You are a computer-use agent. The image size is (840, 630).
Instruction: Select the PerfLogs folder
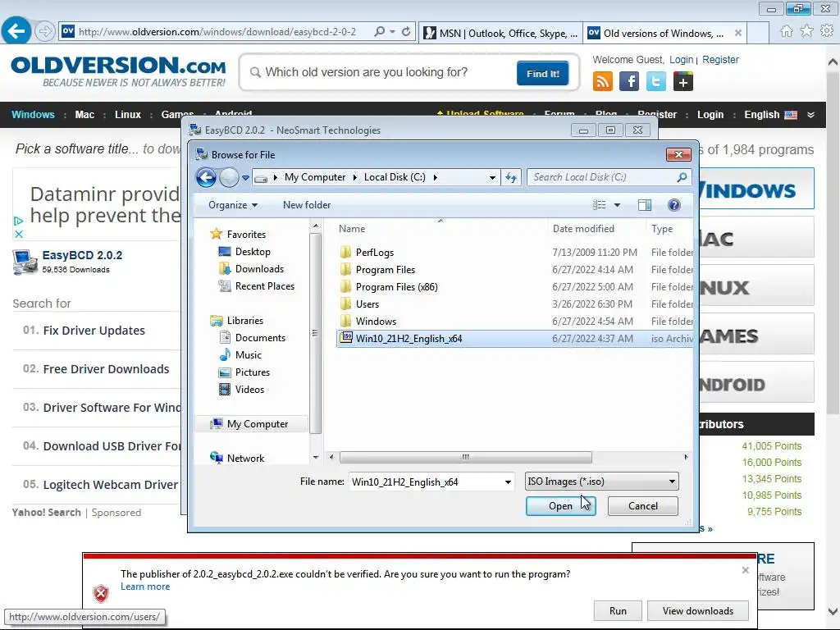374,253
